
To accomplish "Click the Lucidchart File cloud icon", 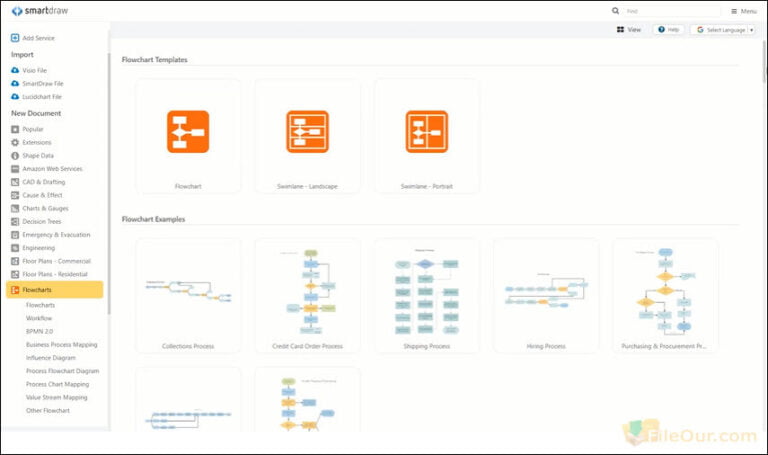I will click(15, 97).
